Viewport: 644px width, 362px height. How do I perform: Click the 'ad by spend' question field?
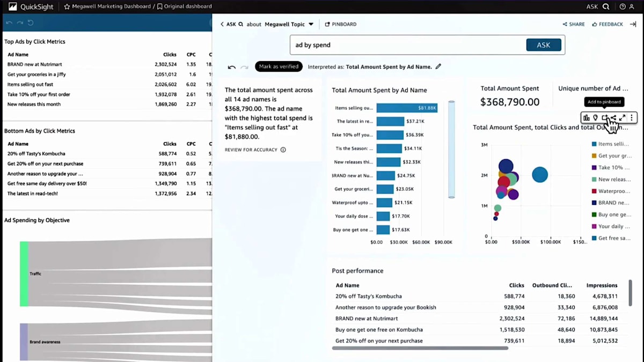pyautogui.click(x=408, y=45)
